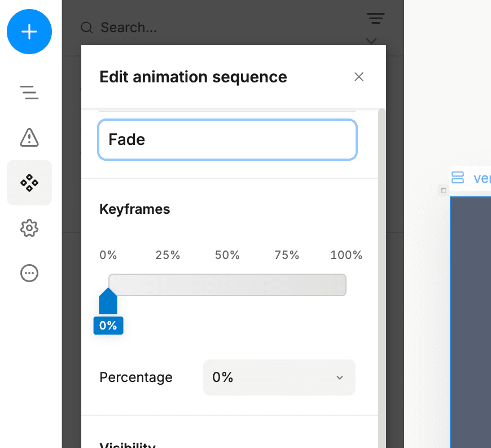
Task: Click the blue 0% keyframe marker
Action: 108,310
